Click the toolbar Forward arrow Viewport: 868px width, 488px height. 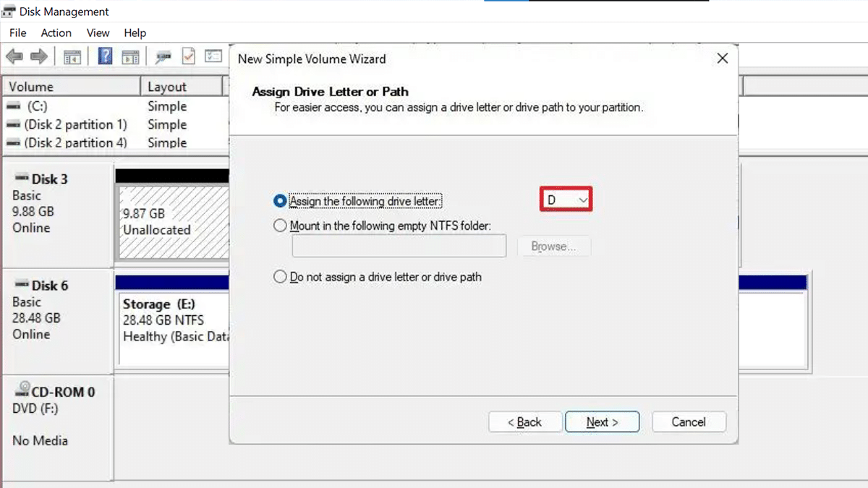pyautogui.click(x=39, y=56)
